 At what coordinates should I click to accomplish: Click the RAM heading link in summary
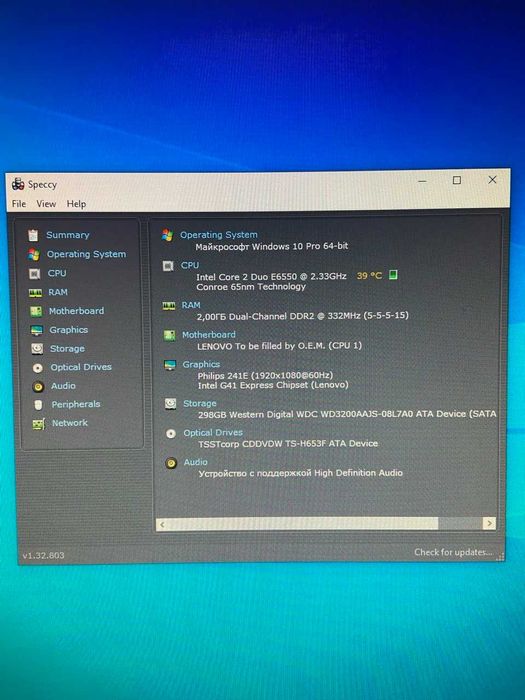[191, 305]
